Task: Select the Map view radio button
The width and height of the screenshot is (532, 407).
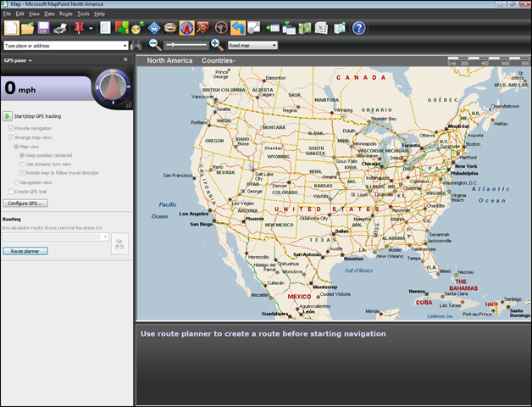Action: click(16, 147)
